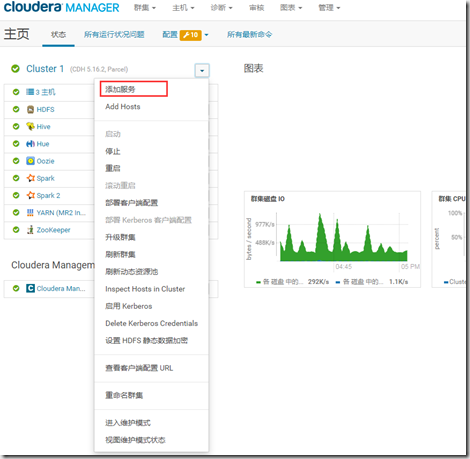
Task: Open the 诊断 dropdown in the top navigation
Action: coord(221,8)
